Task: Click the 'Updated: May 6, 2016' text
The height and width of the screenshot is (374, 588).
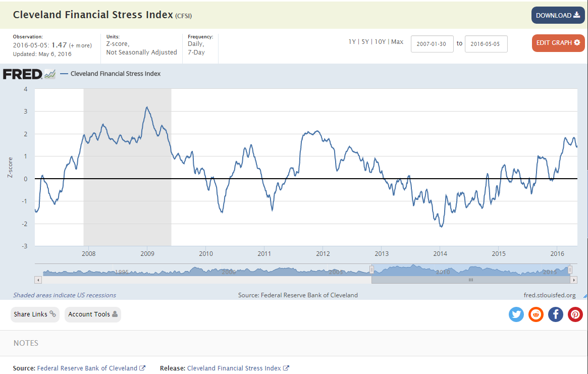Action: tap(42, 54)
